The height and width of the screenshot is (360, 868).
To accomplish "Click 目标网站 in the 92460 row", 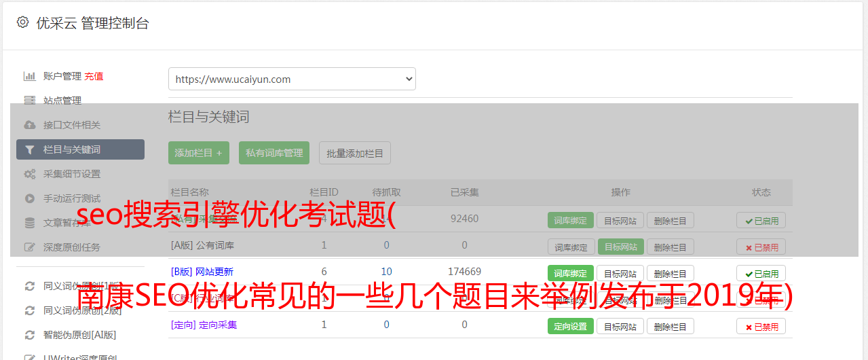I will coord(621,221).
